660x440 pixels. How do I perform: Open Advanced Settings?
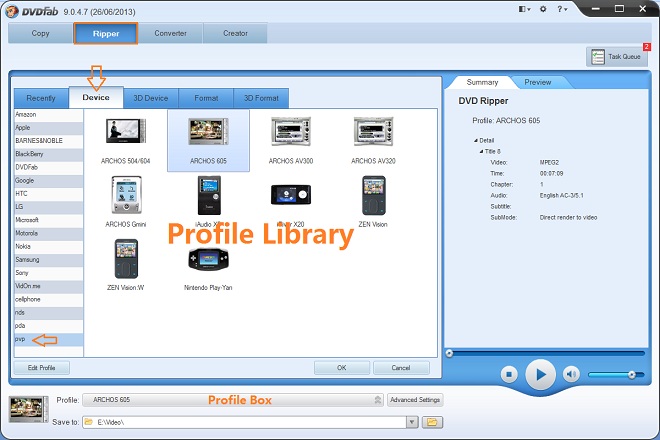415,400
